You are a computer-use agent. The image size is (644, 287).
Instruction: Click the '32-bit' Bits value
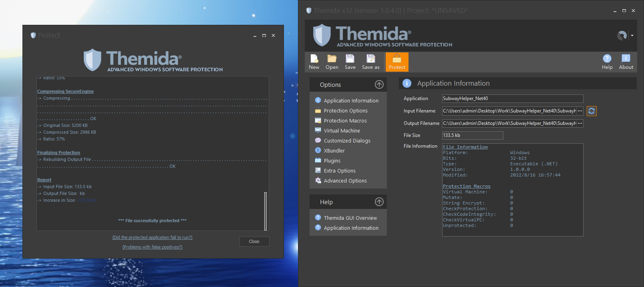pos(519,158)
